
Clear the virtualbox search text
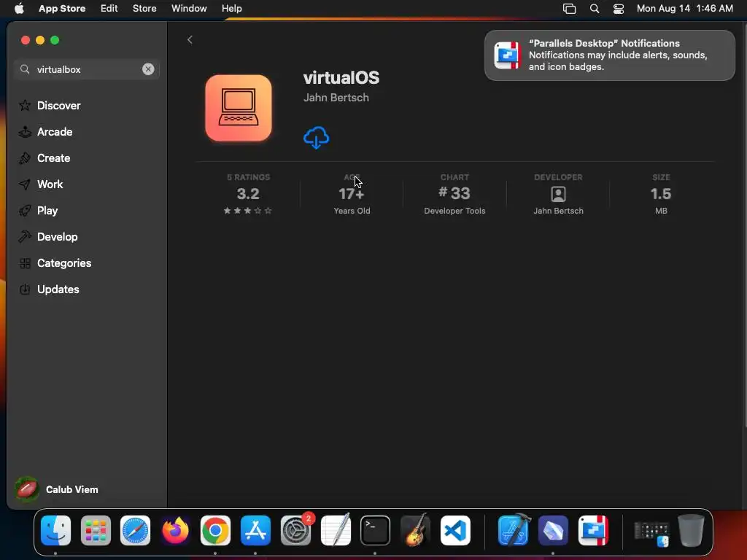point(148,69)
